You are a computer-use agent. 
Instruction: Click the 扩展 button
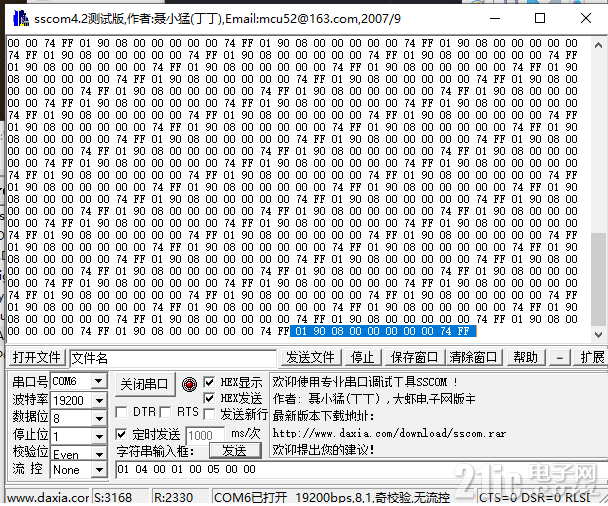click(x=592, y=357)
